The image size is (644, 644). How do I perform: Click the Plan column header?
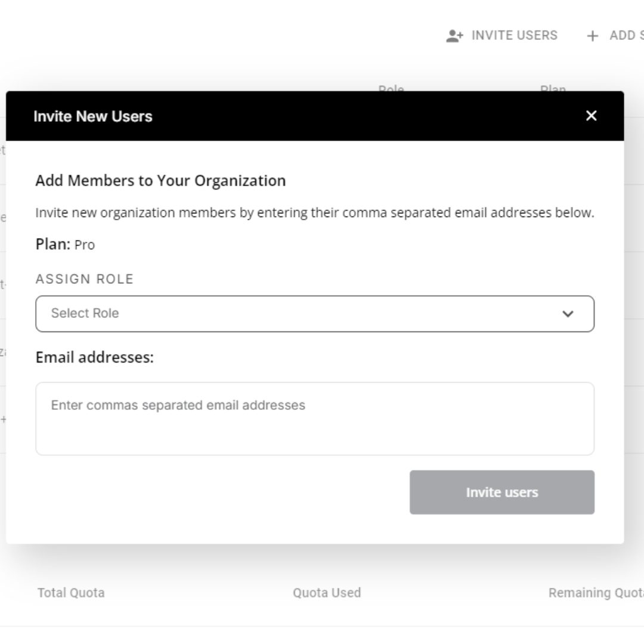click(552, 89)
